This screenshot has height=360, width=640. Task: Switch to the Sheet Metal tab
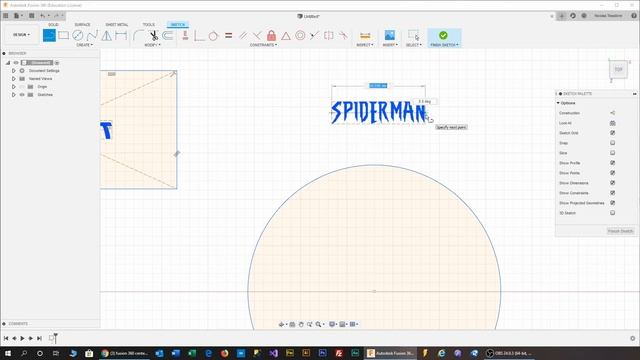tap(117, 24)
